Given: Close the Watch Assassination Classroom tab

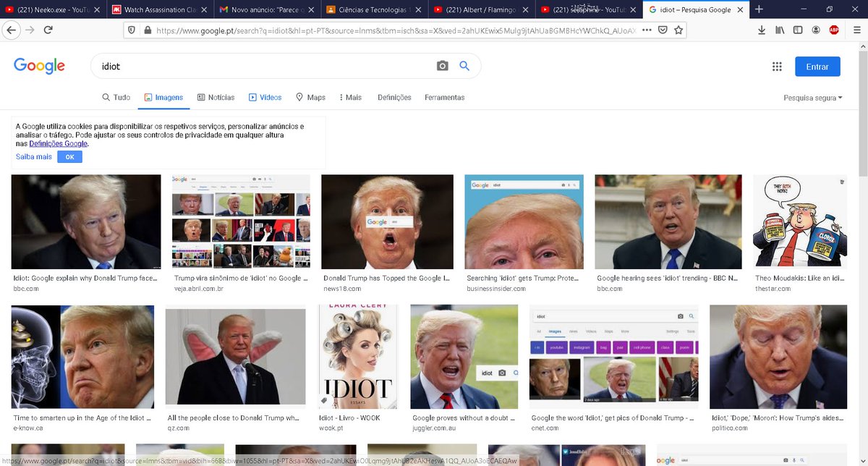Looking at the screenshot, I should [x=204, y=9].
